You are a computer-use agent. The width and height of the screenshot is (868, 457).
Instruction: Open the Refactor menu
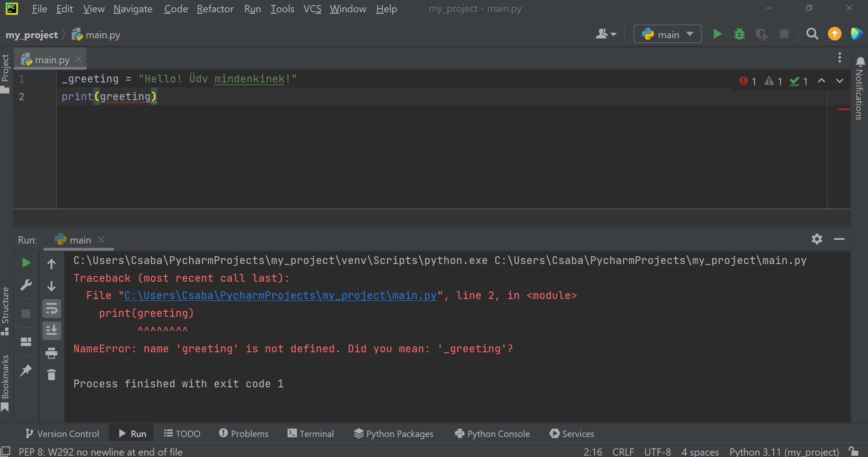[x=215, y=9]
